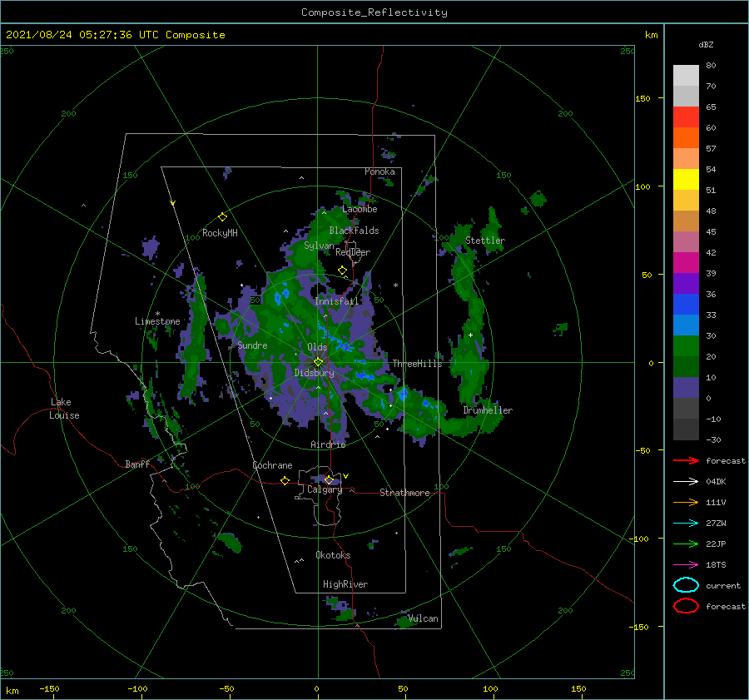The width and height of the screenshot is (749, 700).
Task: Click the HighRiver city label
Action: 345,584
